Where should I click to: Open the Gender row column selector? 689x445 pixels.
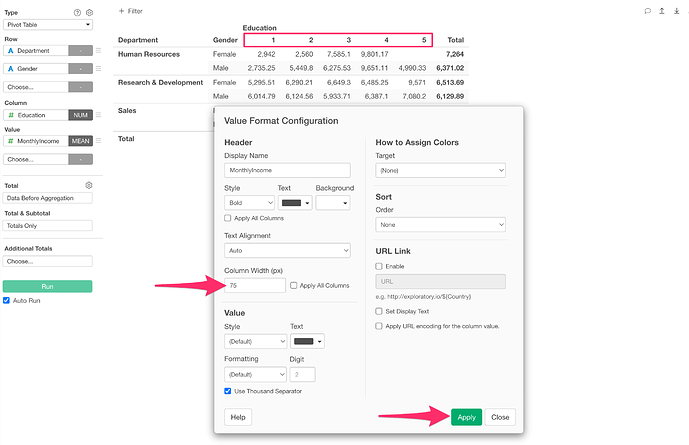(36, 69)
